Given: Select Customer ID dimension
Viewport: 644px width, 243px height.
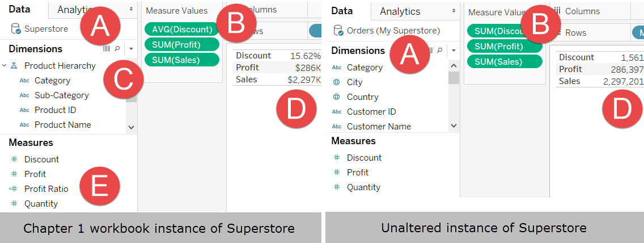Looking at the screenshot, I should click(x=371, y=112).
